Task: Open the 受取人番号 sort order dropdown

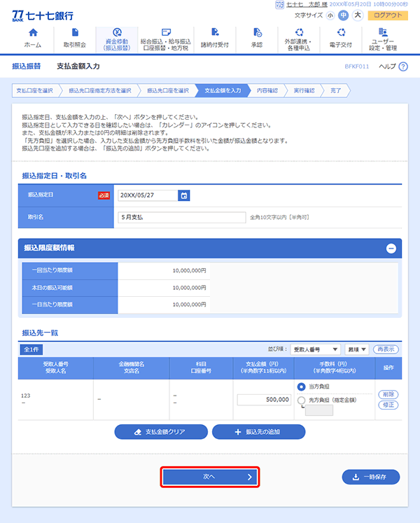Action: pyautogui.click(x=315, y=349)
